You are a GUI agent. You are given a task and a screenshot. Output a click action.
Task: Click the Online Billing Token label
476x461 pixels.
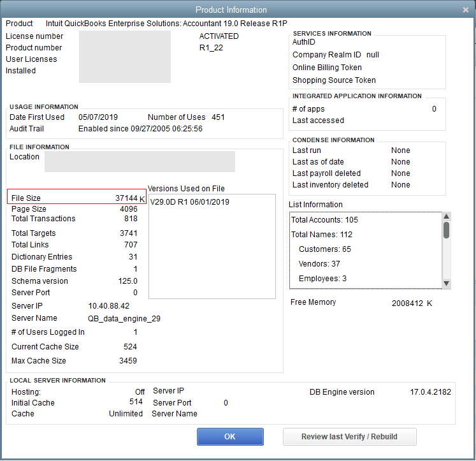327,68
